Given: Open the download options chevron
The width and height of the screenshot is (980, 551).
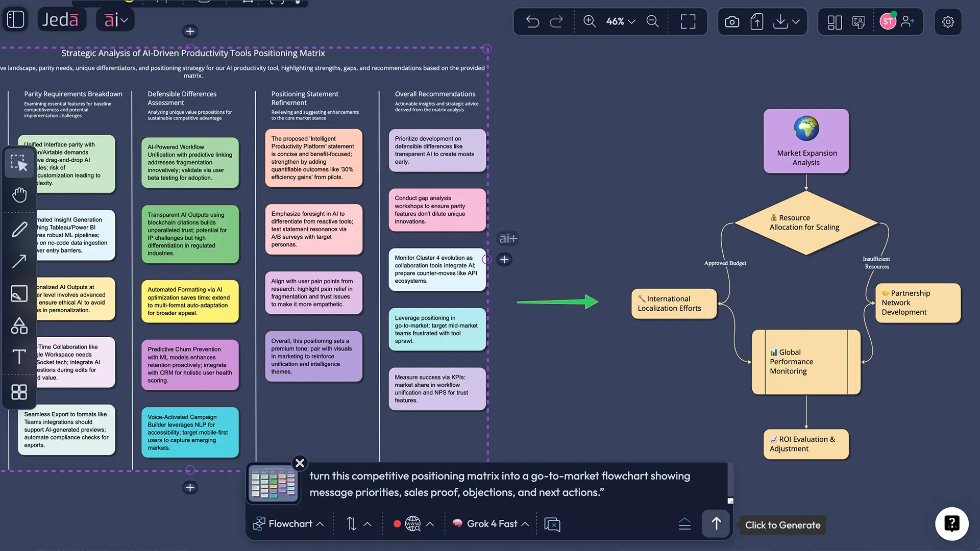Looking at the screenshot, I should click(796, 21).
